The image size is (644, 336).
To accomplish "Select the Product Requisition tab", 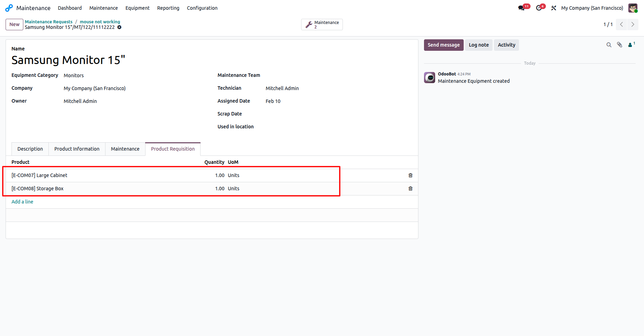I will [173, 149].
